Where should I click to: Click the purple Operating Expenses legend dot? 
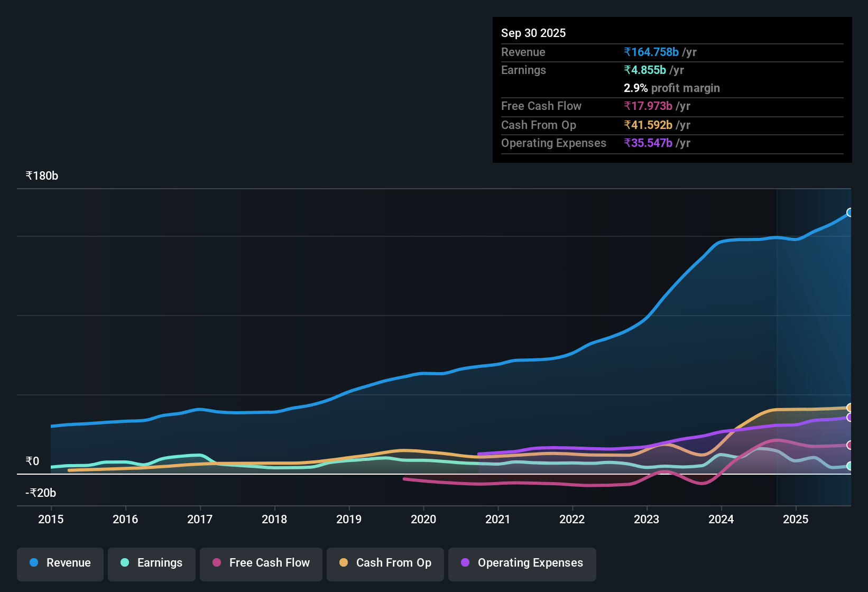pyautogui.click(x=465, y=563)
